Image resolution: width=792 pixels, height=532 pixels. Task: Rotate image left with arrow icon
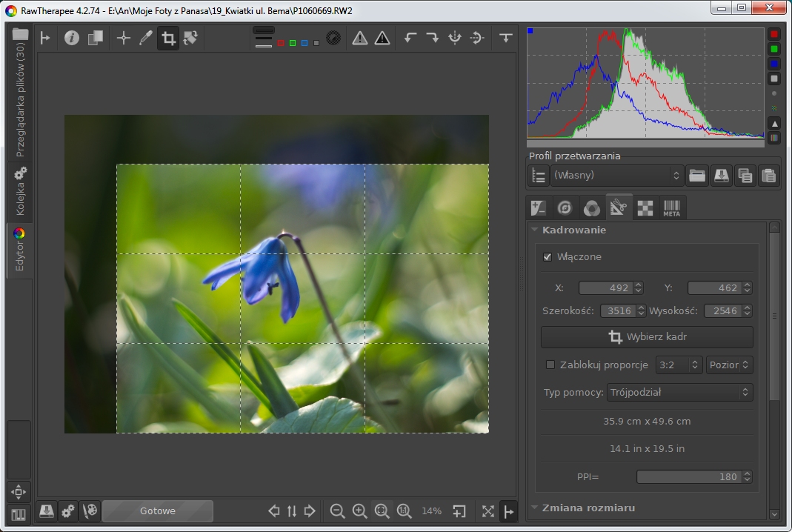[x=410, y=38]
